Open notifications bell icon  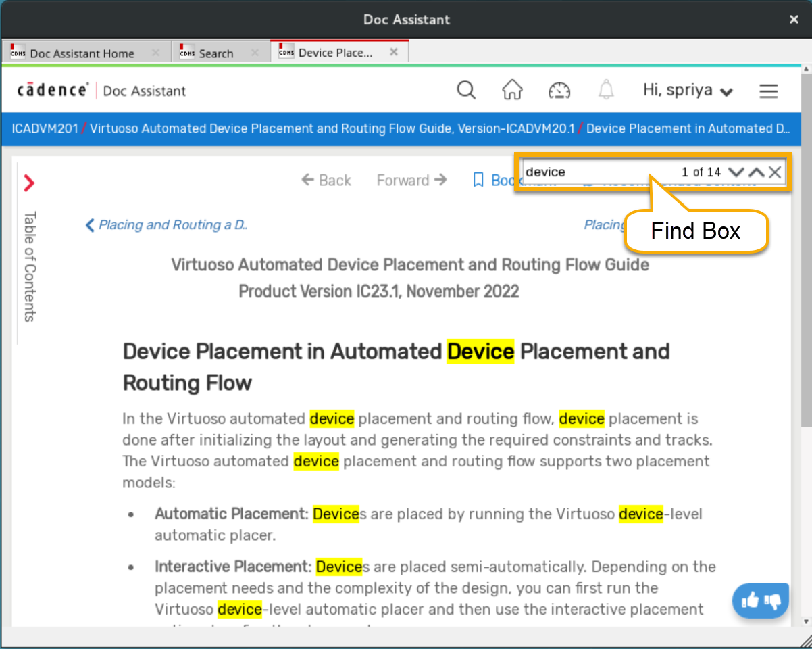click(x=606, y=90)
